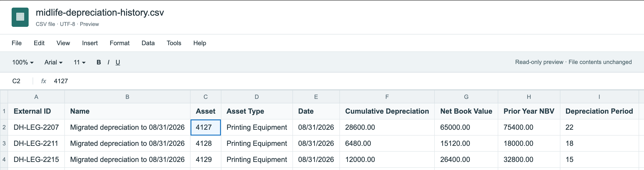
Task: Select prior year NBV 32800.00 cell
Action: (529, 159)
